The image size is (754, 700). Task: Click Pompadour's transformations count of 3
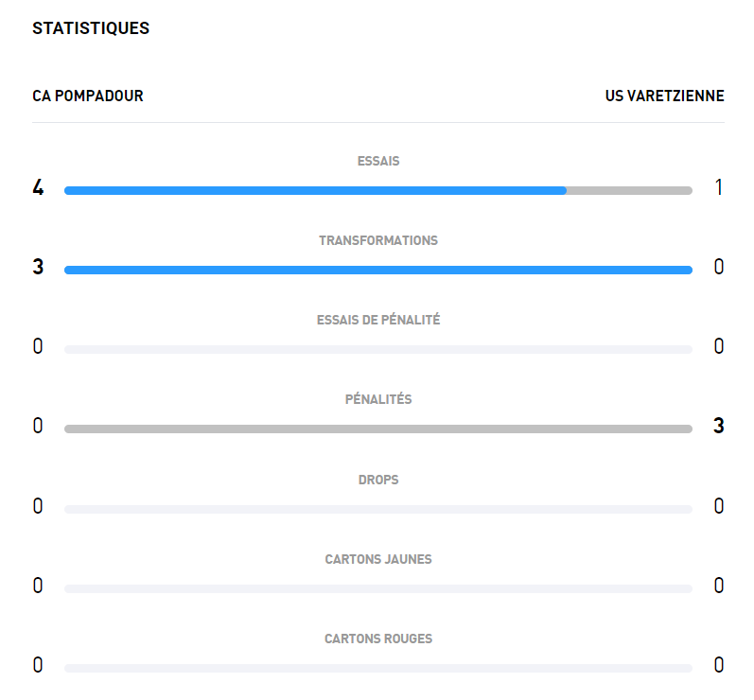click(x=38, y=267)
